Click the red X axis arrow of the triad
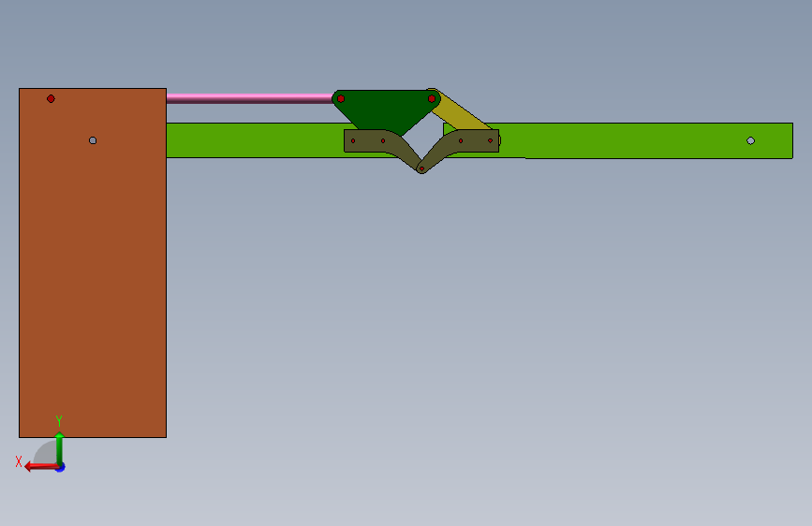Viewport: 812px width, 526px height. click(x=40, y=467)
